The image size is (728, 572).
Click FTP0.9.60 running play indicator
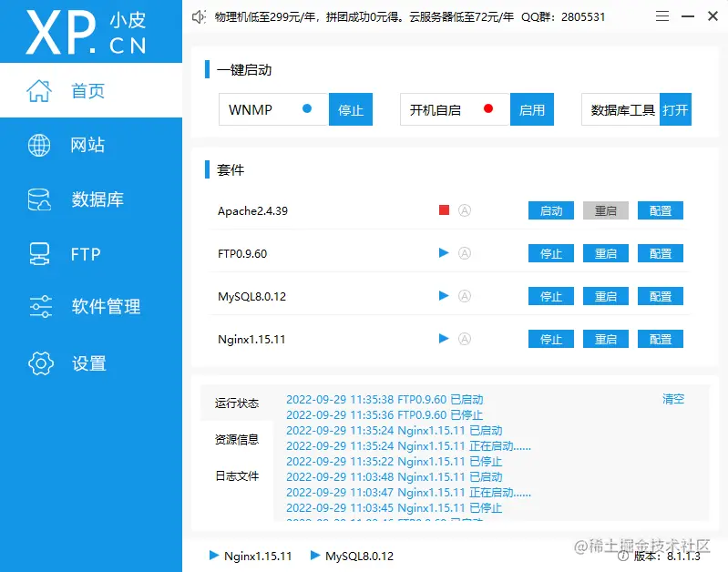[x=444, y=253]
